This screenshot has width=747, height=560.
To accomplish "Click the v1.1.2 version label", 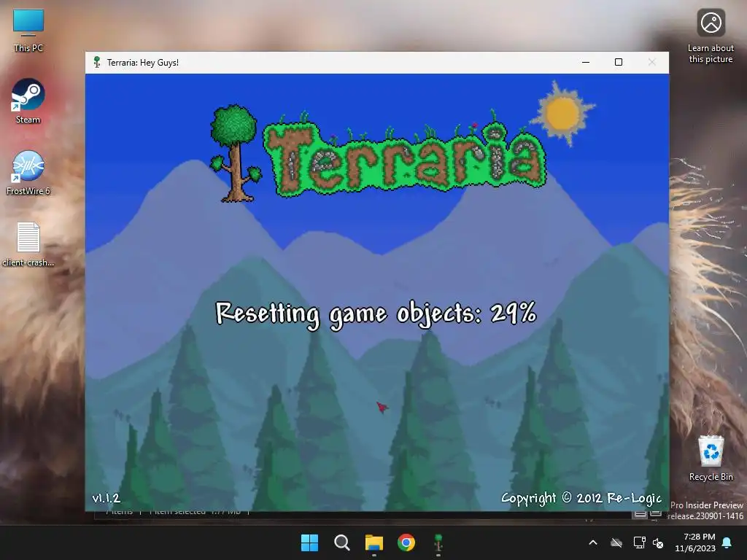I will coord(106,498).
